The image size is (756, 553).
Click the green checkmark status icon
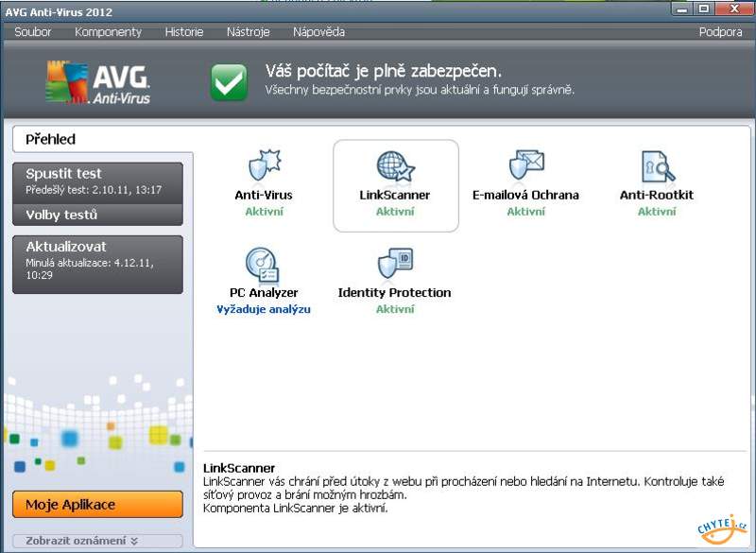point(229,82)
